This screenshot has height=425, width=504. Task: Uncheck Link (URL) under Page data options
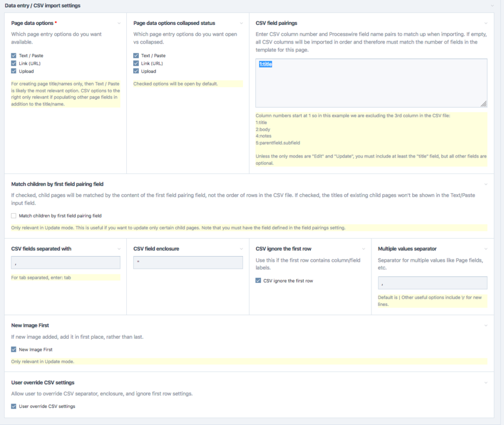tap(14, 63)
